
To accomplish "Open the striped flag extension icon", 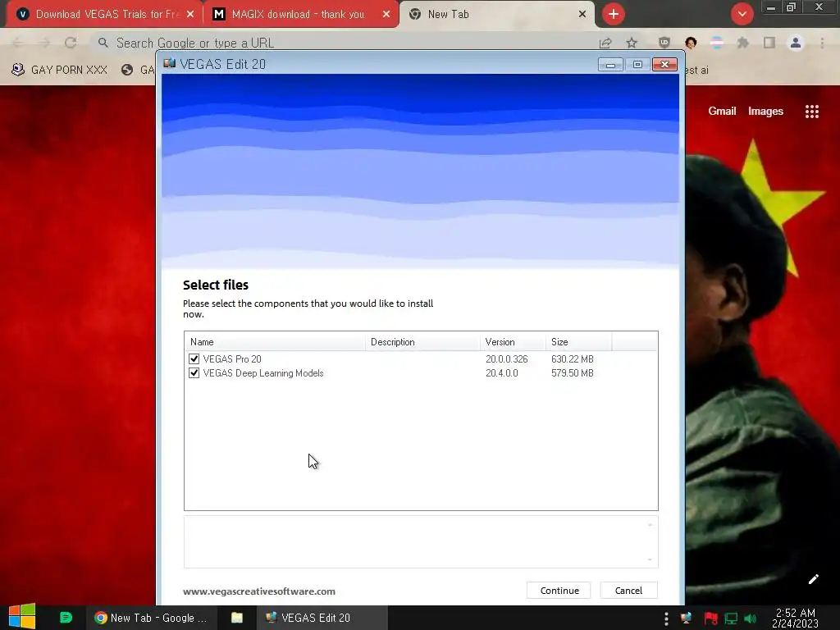I will [717, 43].
